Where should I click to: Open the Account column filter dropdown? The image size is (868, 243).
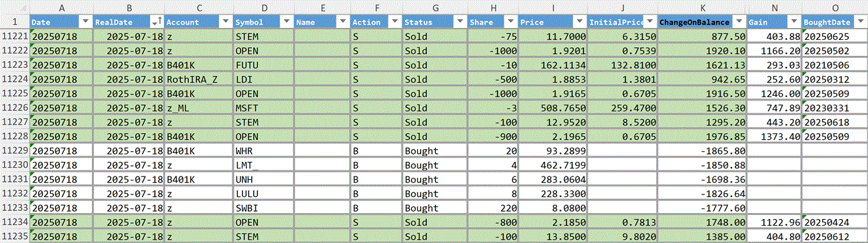[225, 22]
